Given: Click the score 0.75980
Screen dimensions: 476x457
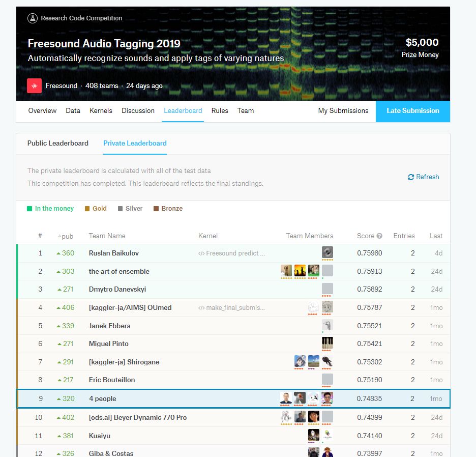Looking at the screenshot, I should [369, 253].
